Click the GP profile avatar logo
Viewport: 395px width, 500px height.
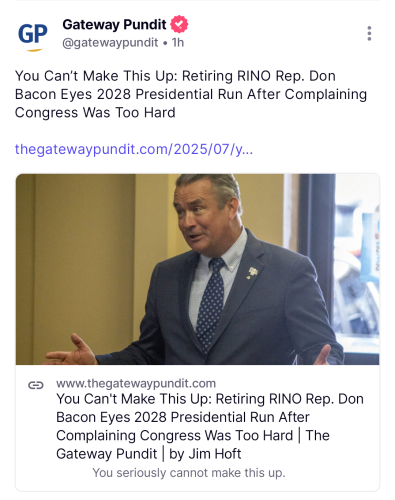[33, 35]
